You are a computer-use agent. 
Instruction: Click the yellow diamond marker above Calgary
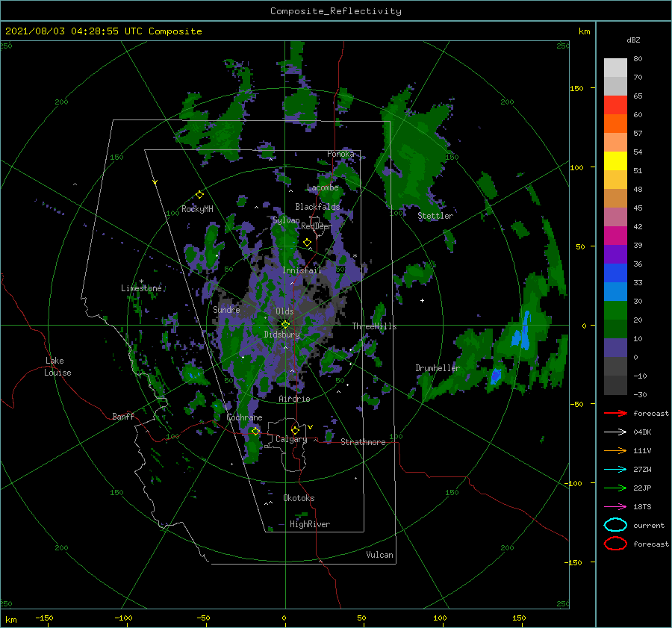coord(295,430)
